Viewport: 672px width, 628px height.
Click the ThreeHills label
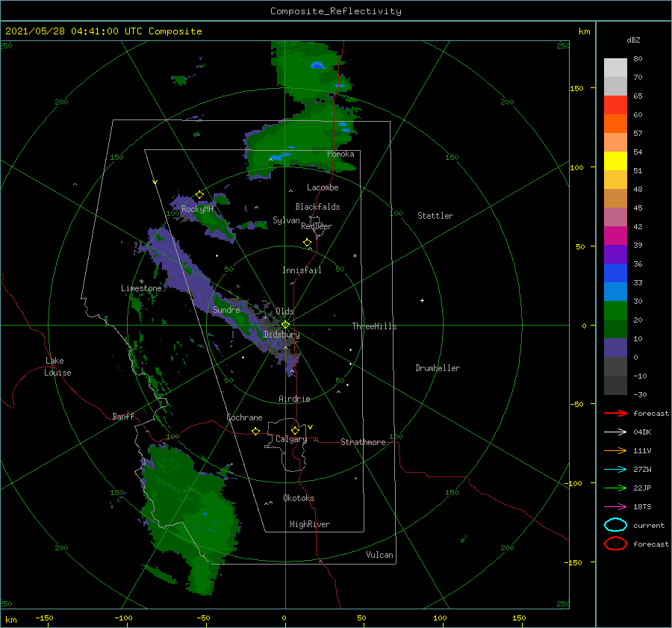(x=374, y=326)
